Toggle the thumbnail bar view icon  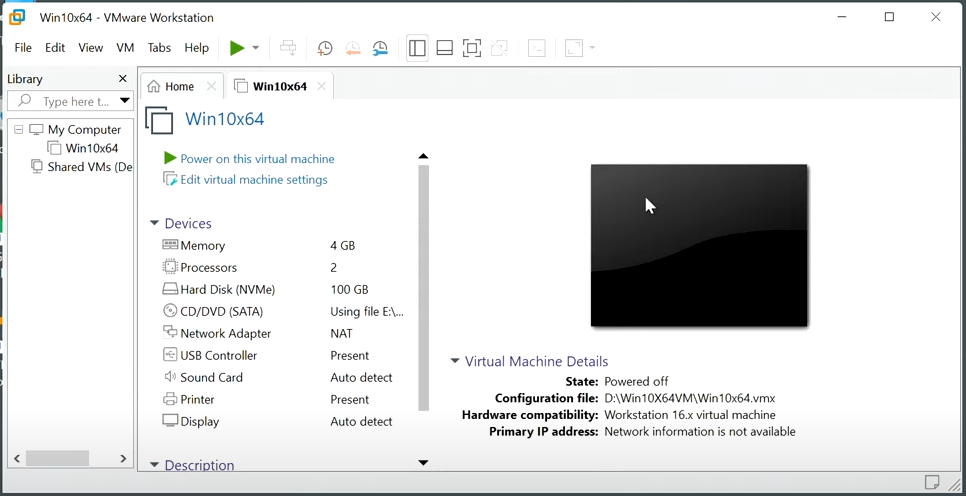click(x=445, y=48)
